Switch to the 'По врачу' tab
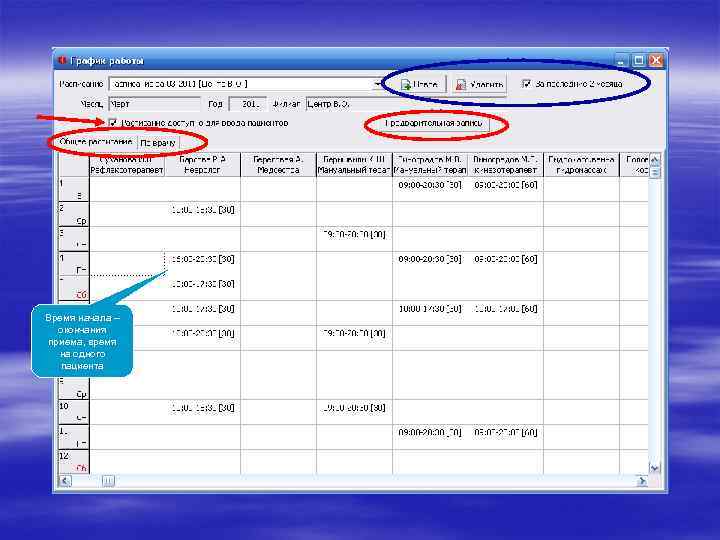This screenshot has width=720, height=540. point(158,143)
